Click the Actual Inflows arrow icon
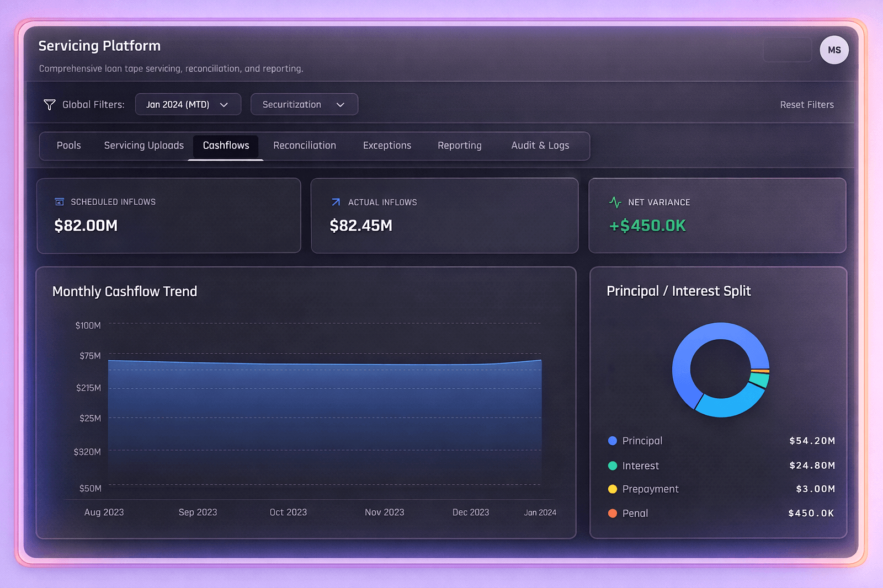The width and height of the screenshot is (883, 588). [335, 202]
